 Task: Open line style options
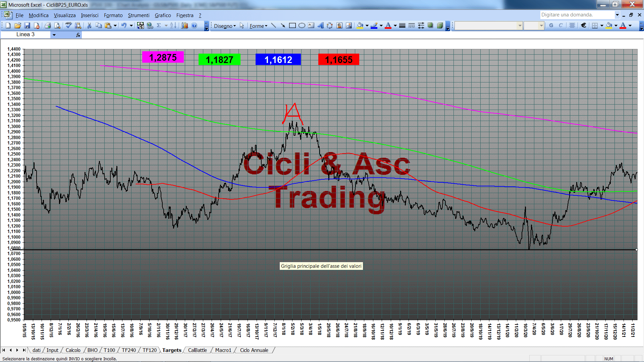(402, 25)
